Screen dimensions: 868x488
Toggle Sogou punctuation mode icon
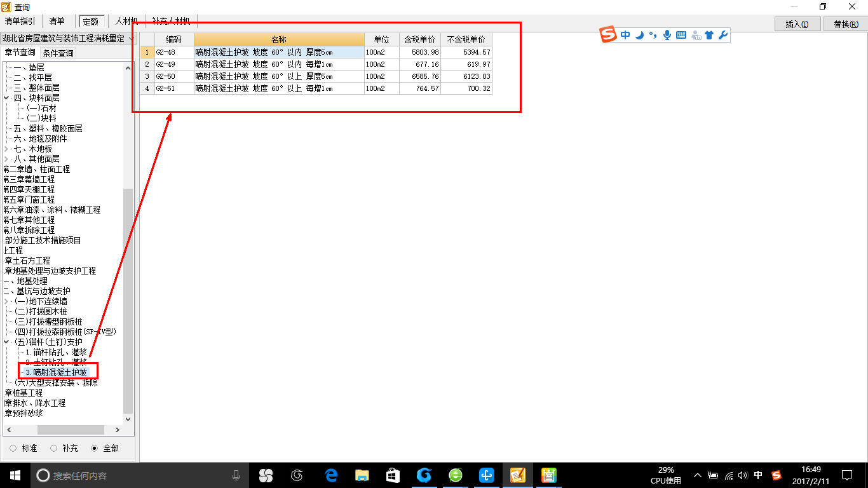click(653, 35)
